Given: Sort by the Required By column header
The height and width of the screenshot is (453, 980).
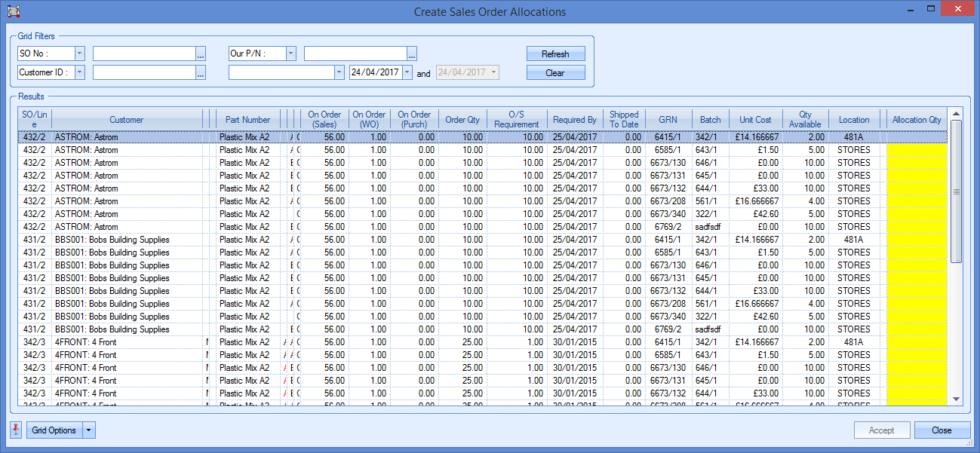Looking at the screenshot, I should pos(574,120).
